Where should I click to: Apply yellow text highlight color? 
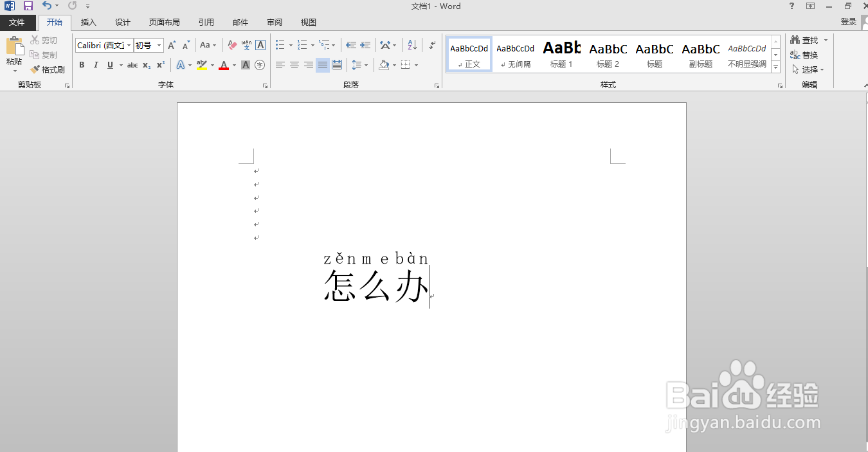pyautogui.click(x=201, y=64)
